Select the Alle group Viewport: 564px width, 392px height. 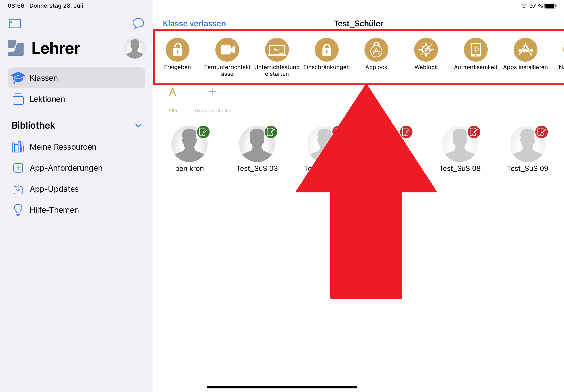pyautogui.click(x=173, y=100)
